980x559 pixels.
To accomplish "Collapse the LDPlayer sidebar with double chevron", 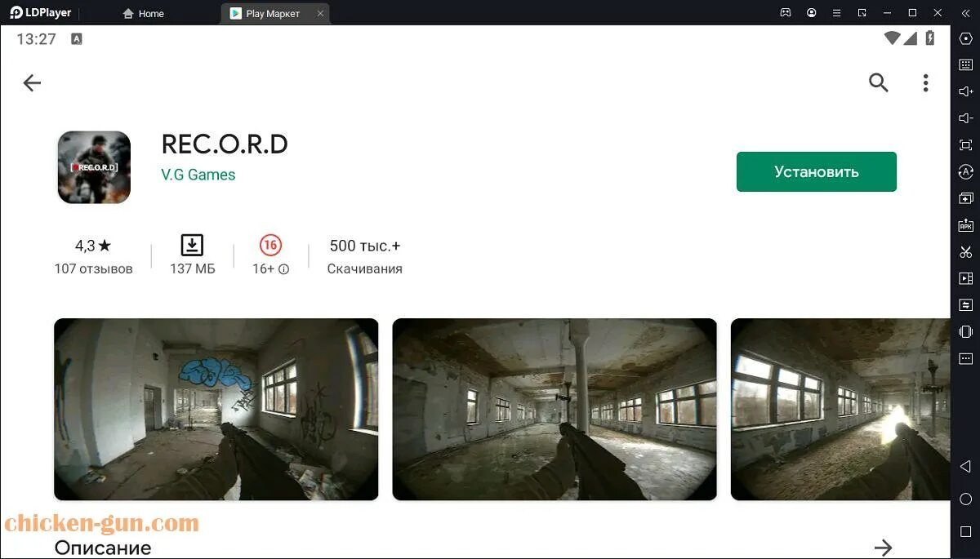I will (965, 13).
